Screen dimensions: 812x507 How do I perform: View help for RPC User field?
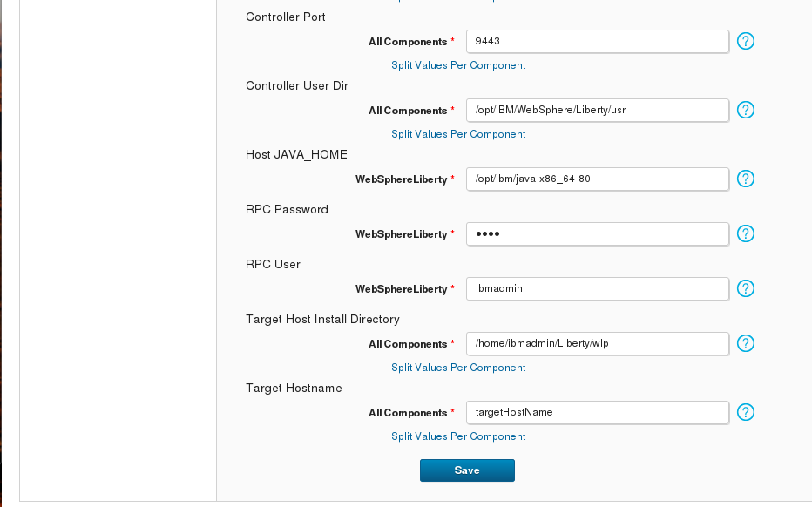[745, 288]
